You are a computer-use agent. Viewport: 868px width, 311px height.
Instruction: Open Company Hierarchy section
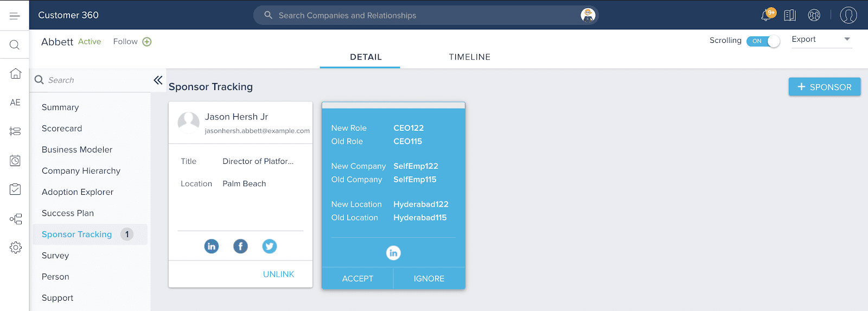[x=81, y=171]
